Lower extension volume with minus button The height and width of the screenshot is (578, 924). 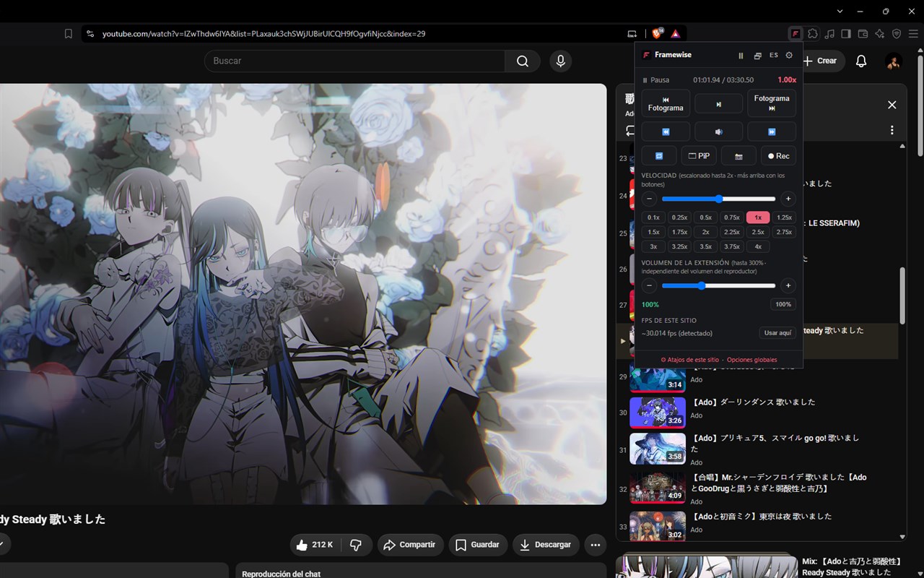tap(650, 286)
